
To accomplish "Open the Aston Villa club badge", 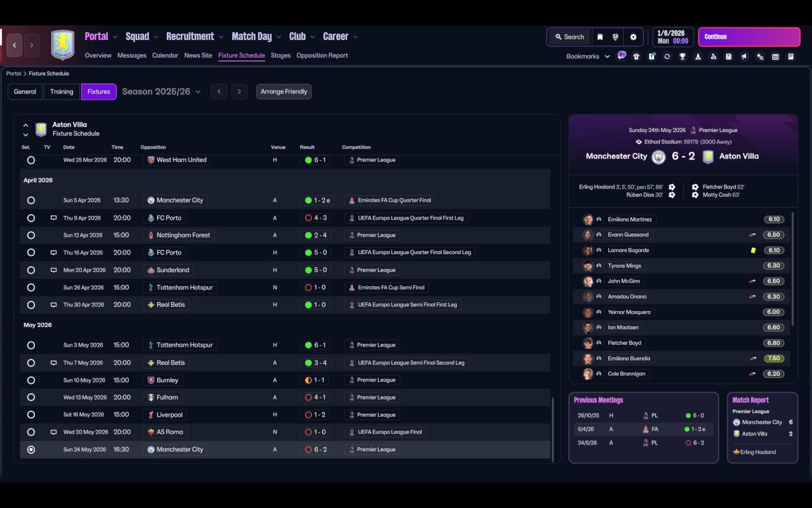I will pos(62,45).
